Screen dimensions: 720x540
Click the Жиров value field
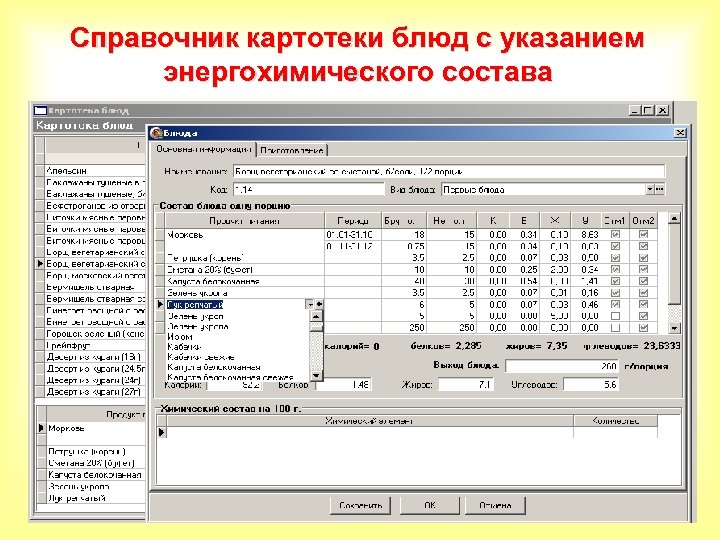pyautogui.click(x=466, y=384)
